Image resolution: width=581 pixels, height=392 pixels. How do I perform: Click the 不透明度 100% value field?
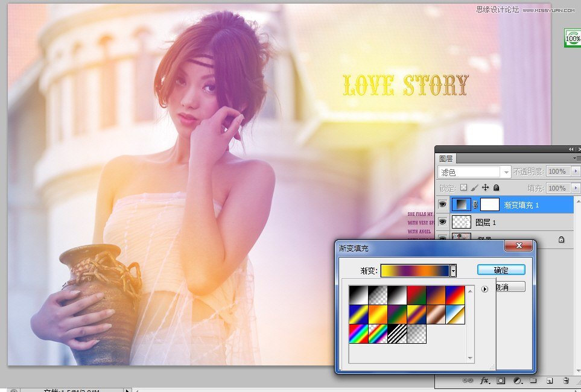558,171
